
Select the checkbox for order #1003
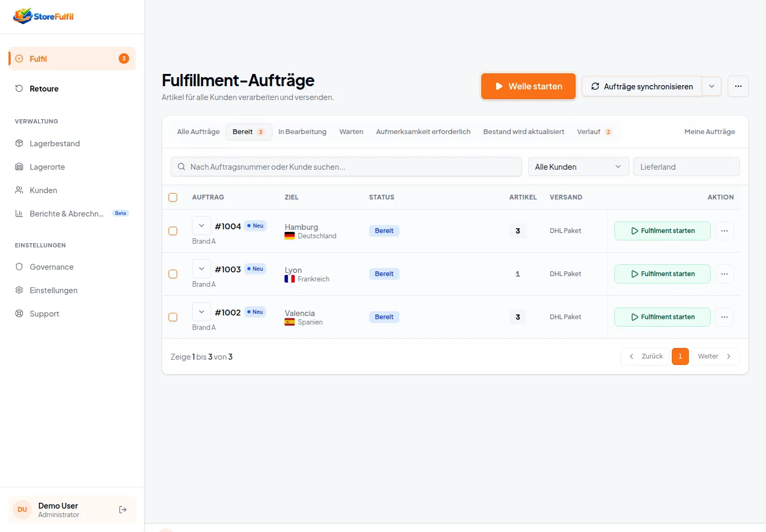[x=173, y=274]
